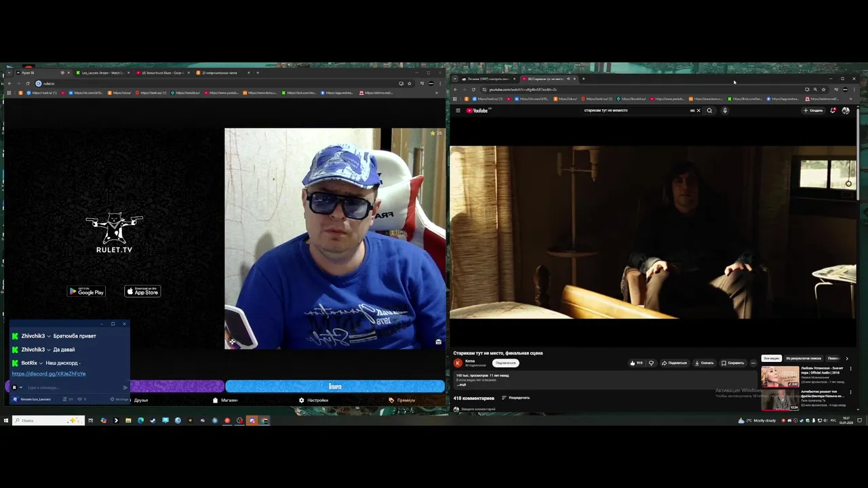Open comment sort options Упорядочить

(x=516, y=398)
